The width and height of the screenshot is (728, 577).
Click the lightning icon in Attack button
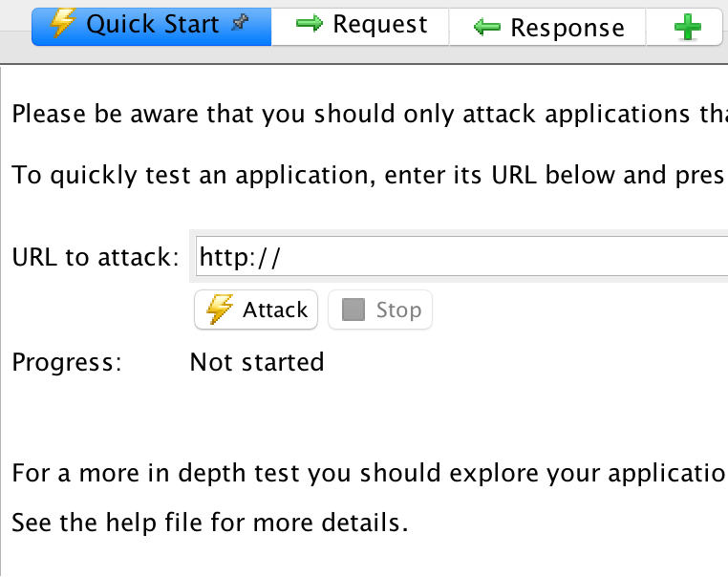220,310
